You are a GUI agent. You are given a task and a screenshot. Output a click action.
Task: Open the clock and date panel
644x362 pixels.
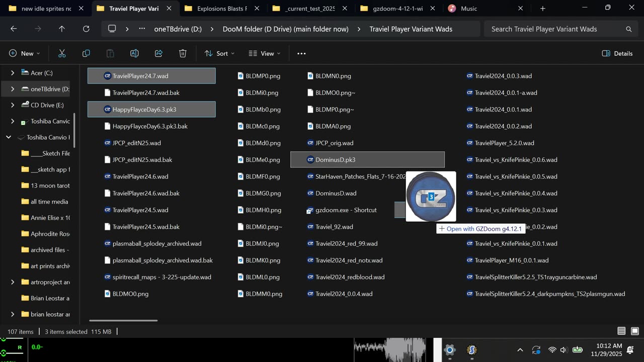606,350
